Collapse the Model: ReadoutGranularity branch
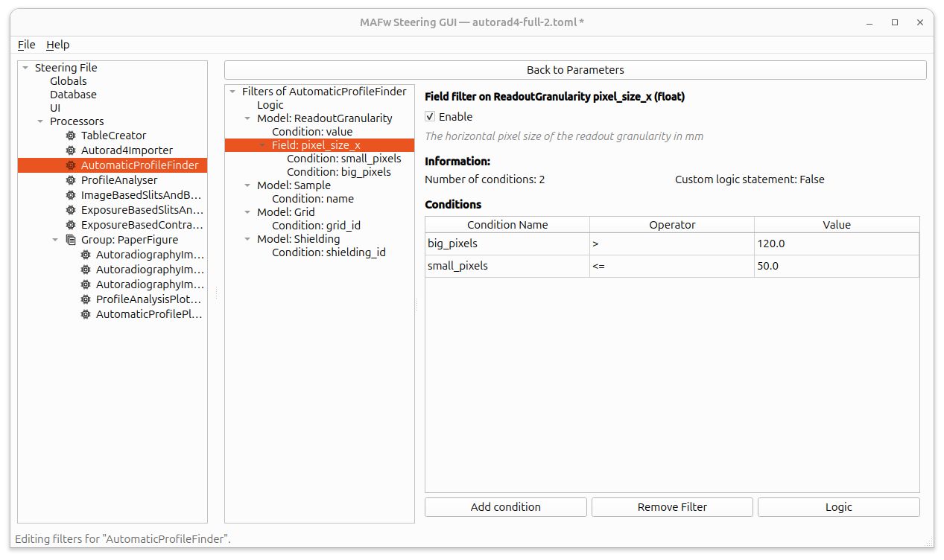944x560 pixels. pyautogui.click(x=247, y=118)
